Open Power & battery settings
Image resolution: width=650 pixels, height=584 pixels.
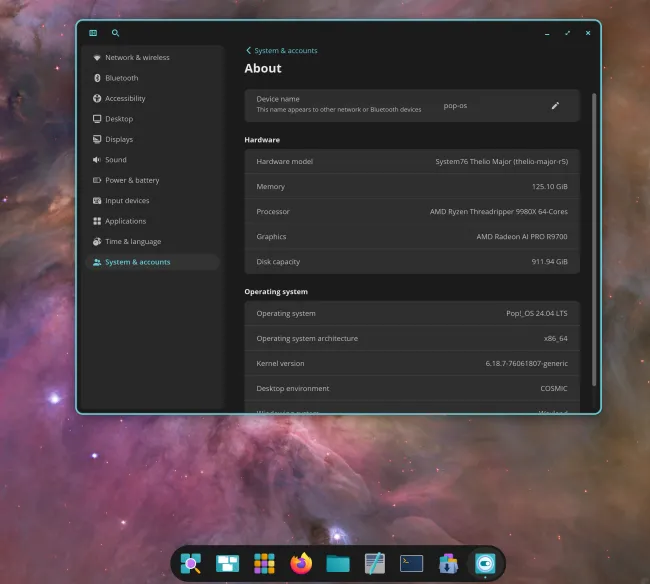(153, 180)
